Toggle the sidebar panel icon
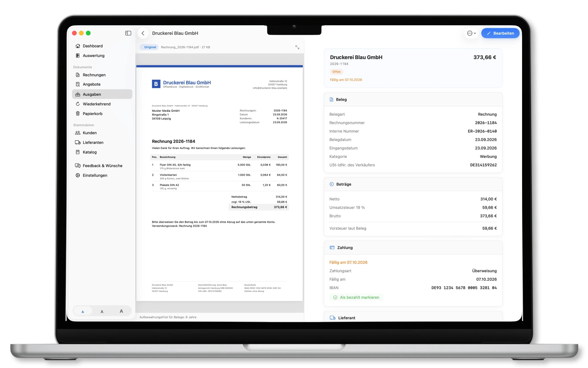588x368 pixels. (128, 33)
